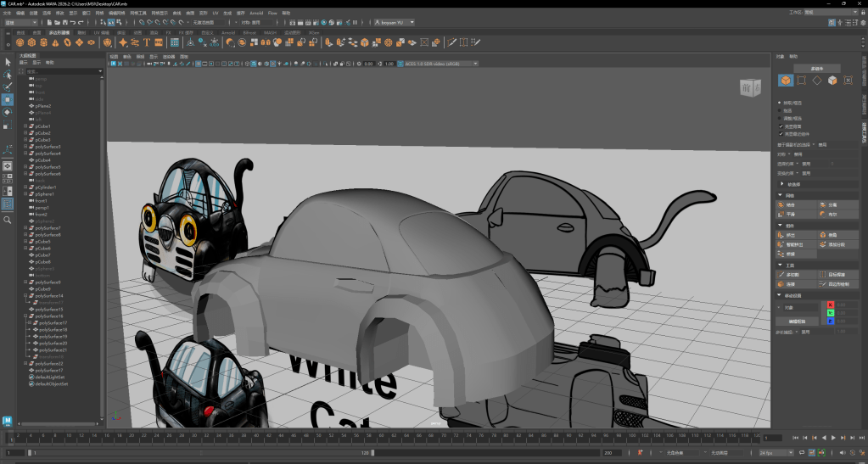Choose the Lasso select tool in toolbox
868x464 pixels.
(x=8, y=75)
